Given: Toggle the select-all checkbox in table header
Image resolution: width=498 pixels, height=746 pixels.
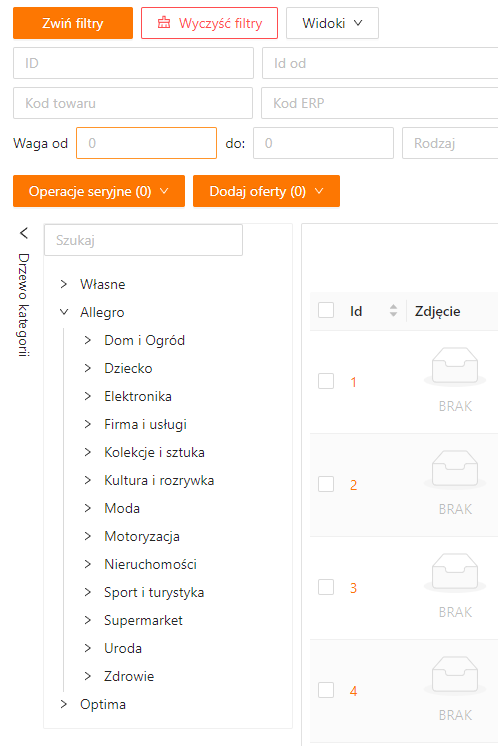Looking at the screenshot, I should [x=326, y=310].
